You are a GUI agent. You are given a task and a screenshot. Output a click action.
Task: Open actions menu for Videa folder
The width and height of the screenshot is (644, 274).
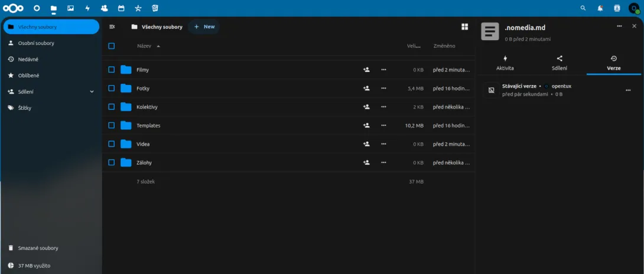click(x=383, y=144)
